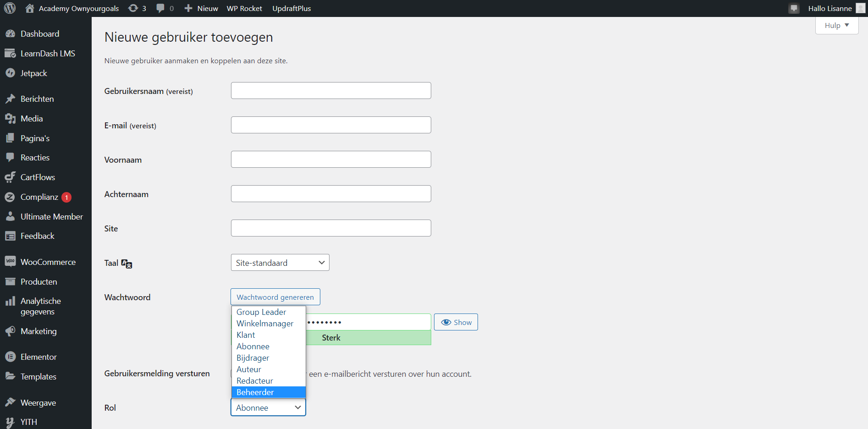Viewport: 868px width, 429px height.
Task: Select Auteur role option
Action: [269, 369]
